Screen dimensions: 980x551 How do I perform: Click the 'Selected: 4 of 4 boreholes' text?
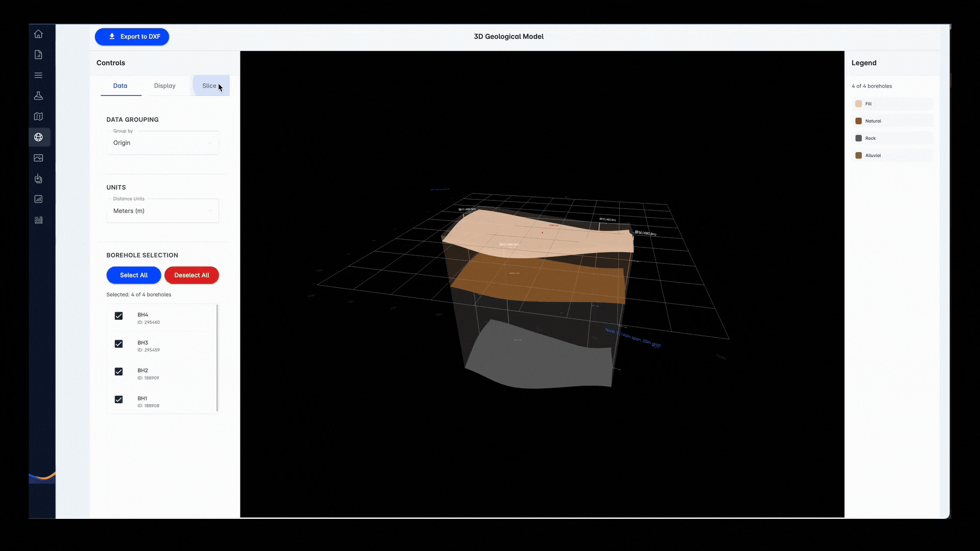click(x=139, y=295)
